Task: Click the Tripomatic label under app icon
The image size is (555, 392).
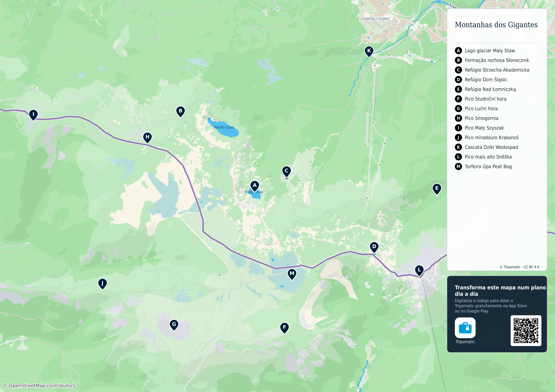Action: [x=465, y=342]
